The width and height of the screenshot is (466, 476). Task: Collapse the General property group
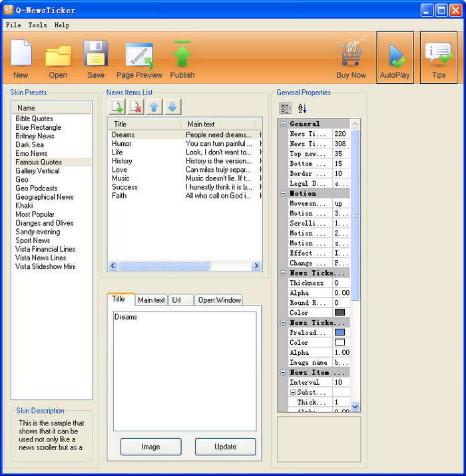coord(283,124)
